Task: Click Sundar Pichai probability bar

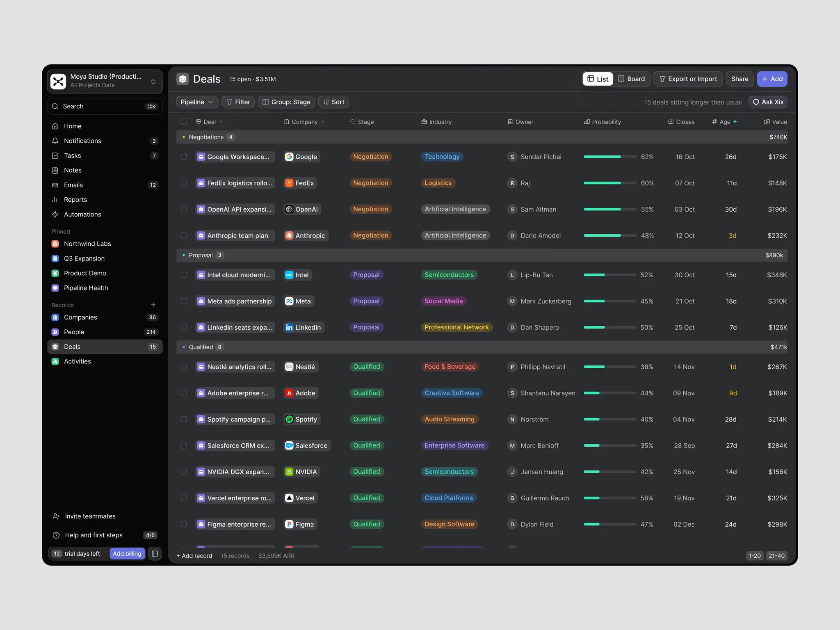Action: pos(610,157)
